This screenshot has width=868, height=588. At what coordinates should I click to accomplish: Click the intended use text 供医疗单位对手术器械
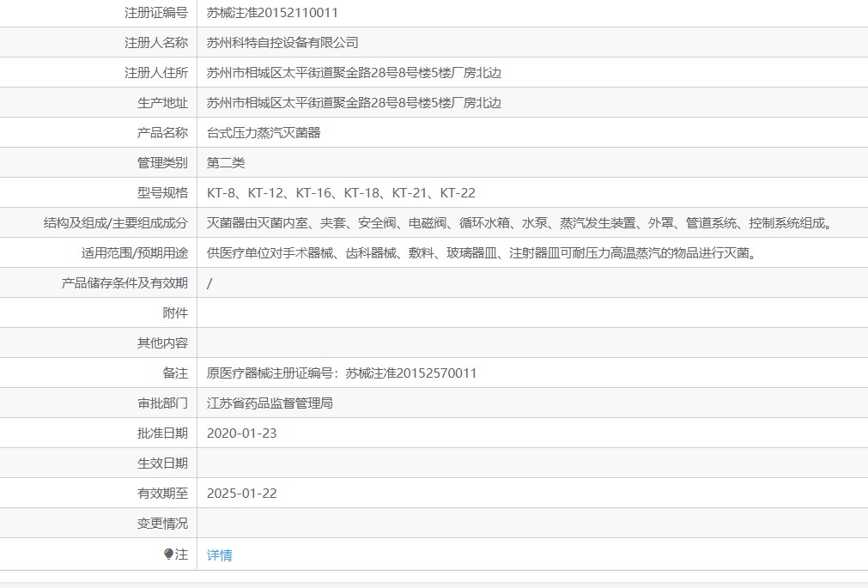(483, 253)
